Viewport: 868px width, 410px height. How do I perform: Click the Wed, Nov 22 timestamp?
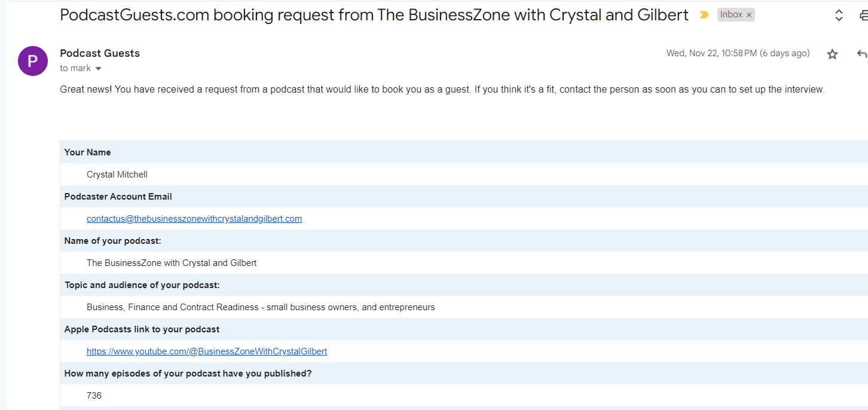pyautogui.click(x=738, y=53)
